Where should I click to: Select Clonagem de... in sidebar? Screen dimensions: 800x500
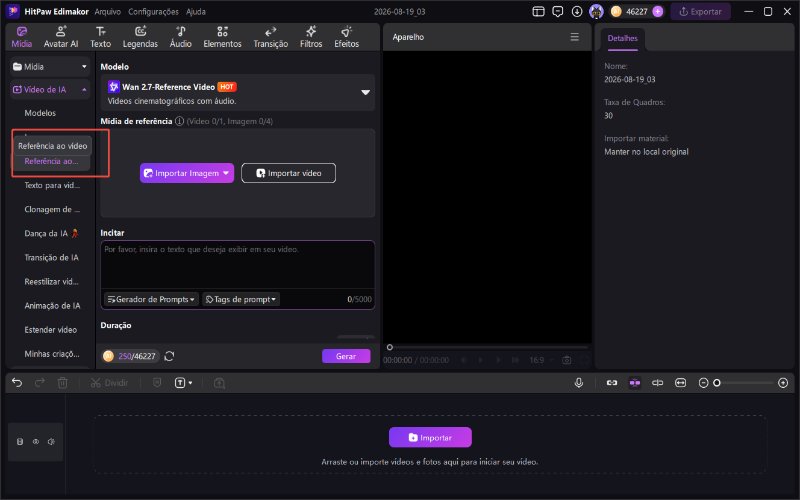click(52, 209)
